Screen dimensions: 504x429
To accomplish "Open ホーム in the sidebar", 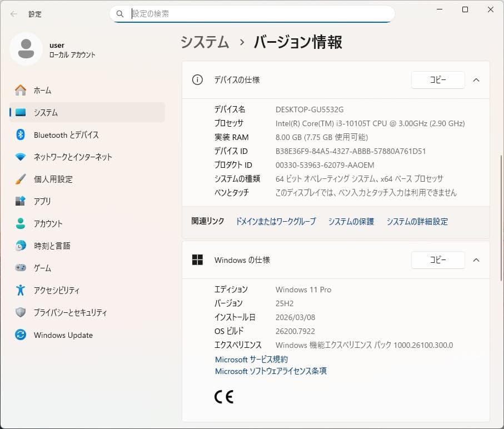I will tap(87, 90).
